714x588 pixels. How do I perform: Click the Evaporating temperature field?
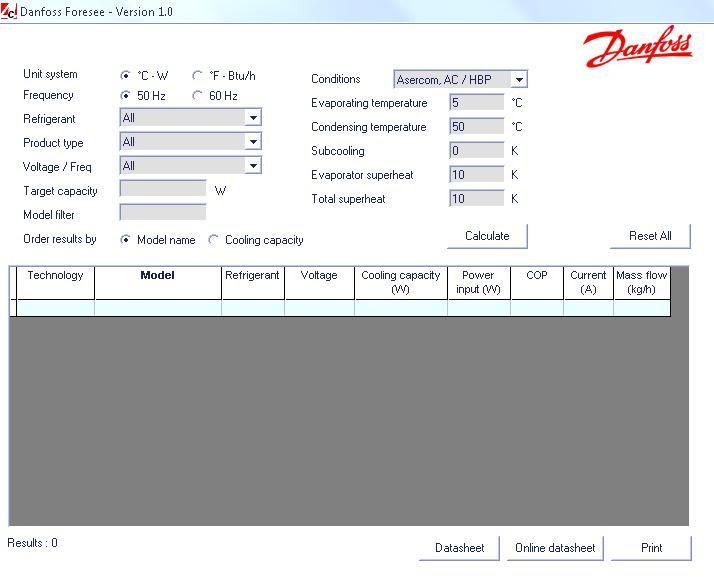click(x=477, y=102)
